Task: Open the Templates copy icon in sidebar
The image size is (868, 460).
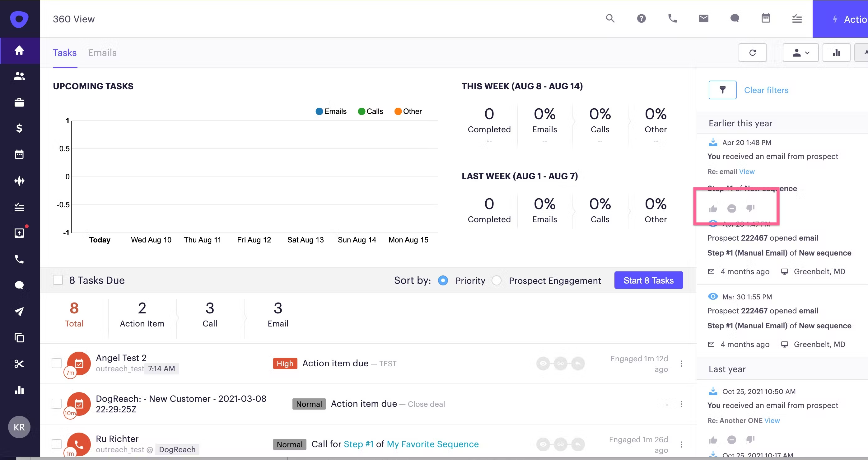Action: (19, 338)
